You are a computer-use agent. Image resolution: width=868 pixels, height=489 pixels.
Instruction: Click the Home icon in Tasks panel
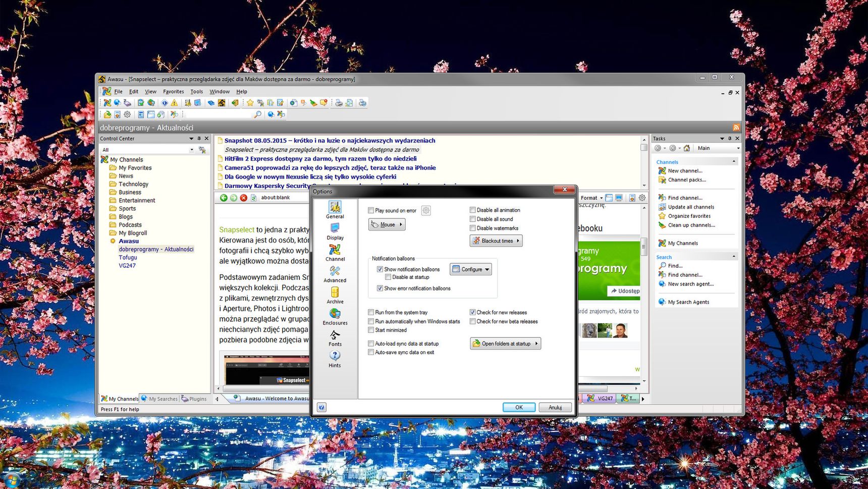(687, 148)
